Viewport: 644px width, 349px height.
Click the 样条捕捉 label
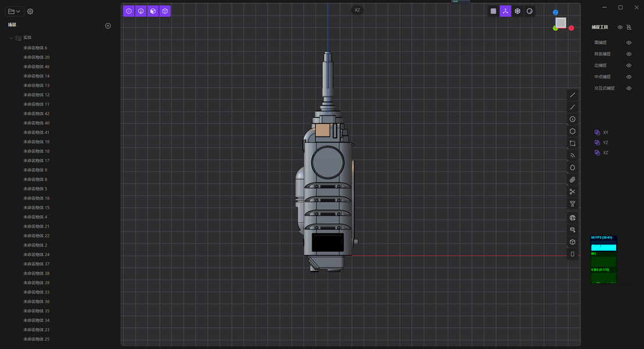603,54
